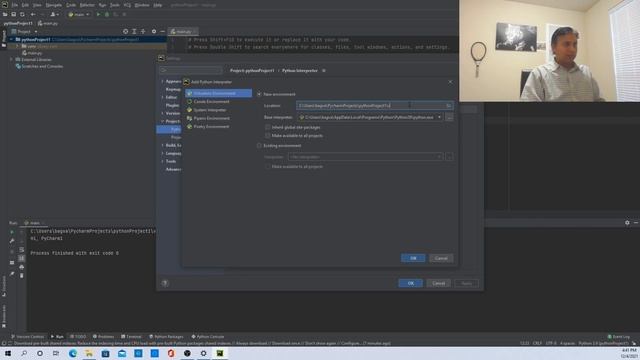The width and height of the screenshot is (640, 360).
Task: Open Problems tool window tab
Action: point(103,337)
